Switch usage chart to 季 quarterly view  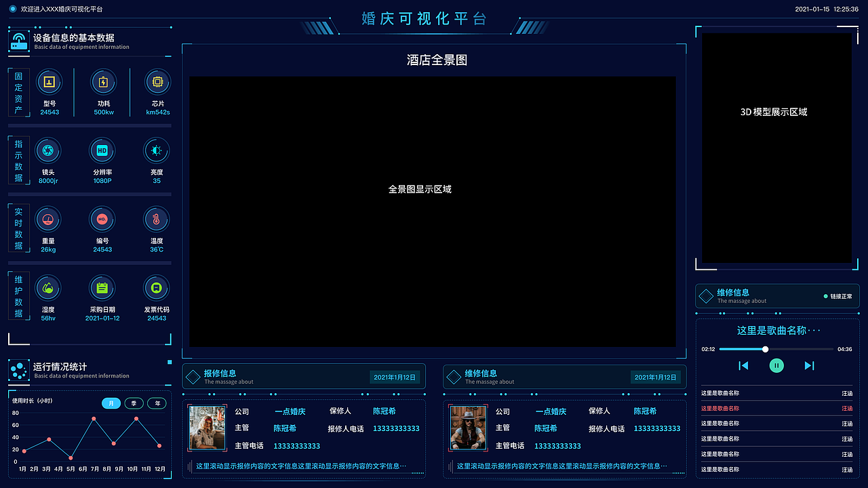coord(134,403)
